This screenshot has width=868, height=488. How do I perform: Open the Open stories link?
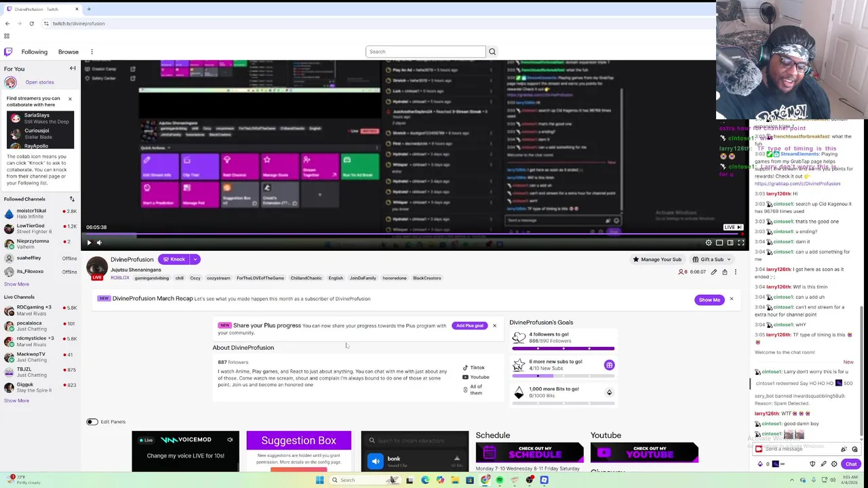[x=39, y=82]
